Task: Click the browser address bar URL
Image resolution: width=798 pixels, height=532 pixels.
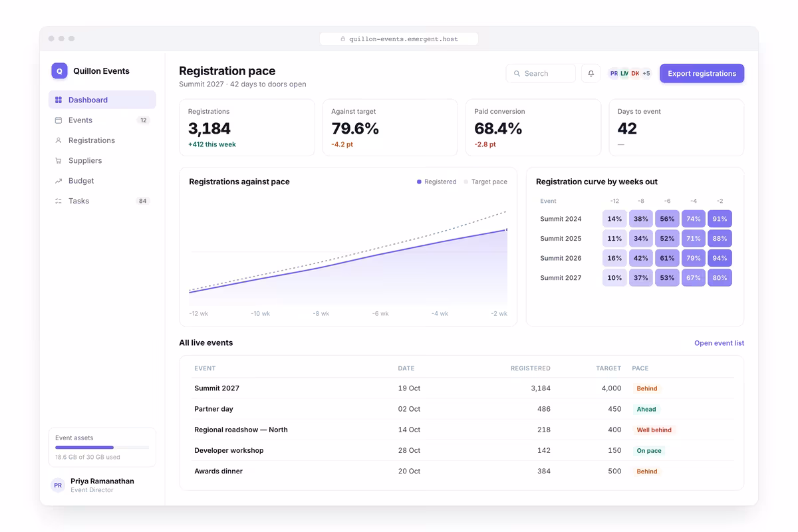Action: click(399, 39)
